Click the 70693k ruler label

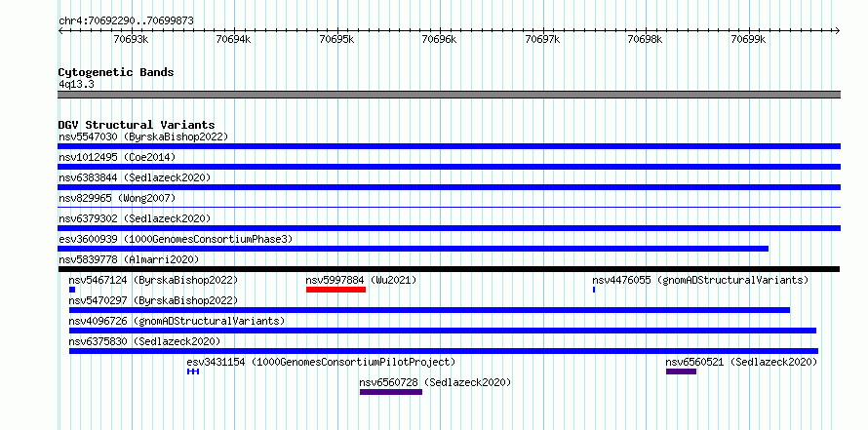tap(131, 39)
